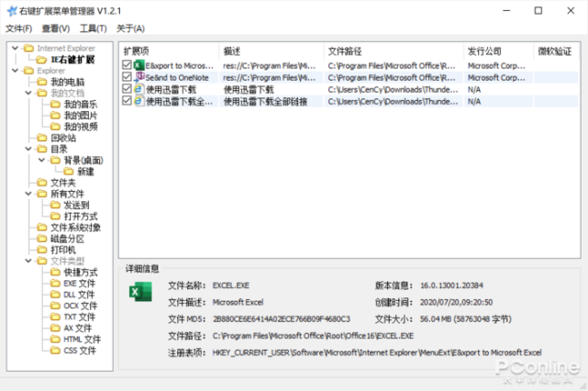This screenshot has width=588, height=391.
Task: Uncheck the 使用迅雷下载全部链接 entry checkbox
Action: pos(127,101)
